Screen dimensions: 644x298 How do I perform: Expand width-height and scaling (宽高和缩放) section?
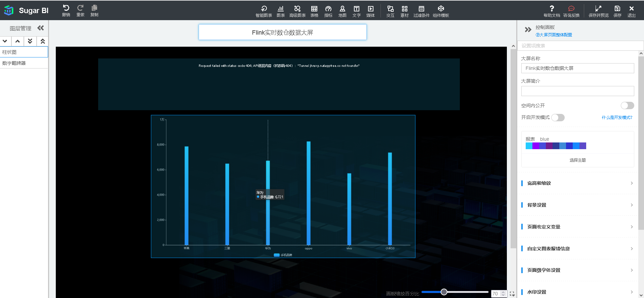click(577, 183)
